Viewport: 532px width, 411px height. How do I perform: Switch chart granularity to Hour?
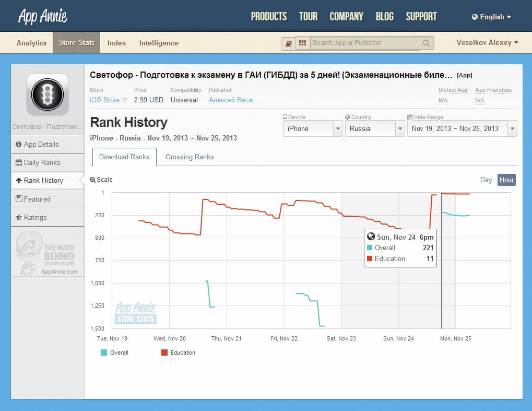pyautogui.click(x=506, y=180)
